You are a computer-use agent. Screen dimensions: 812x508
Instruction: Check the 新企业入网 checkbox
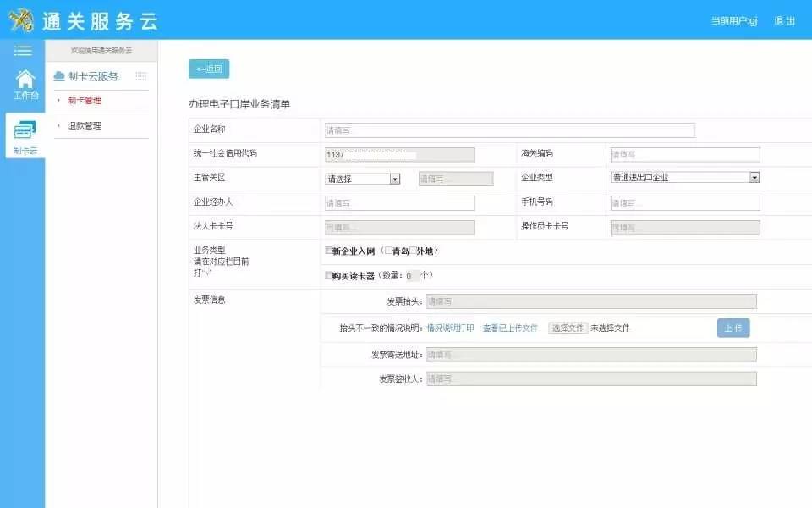327,251
